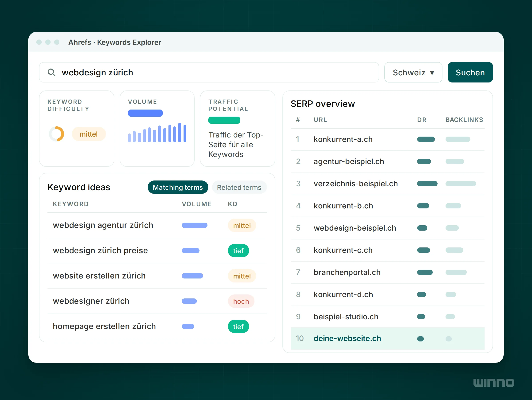
Task: Click the 'tief' badge for webdesign zürich preise
Action: (x=238, y=251)
